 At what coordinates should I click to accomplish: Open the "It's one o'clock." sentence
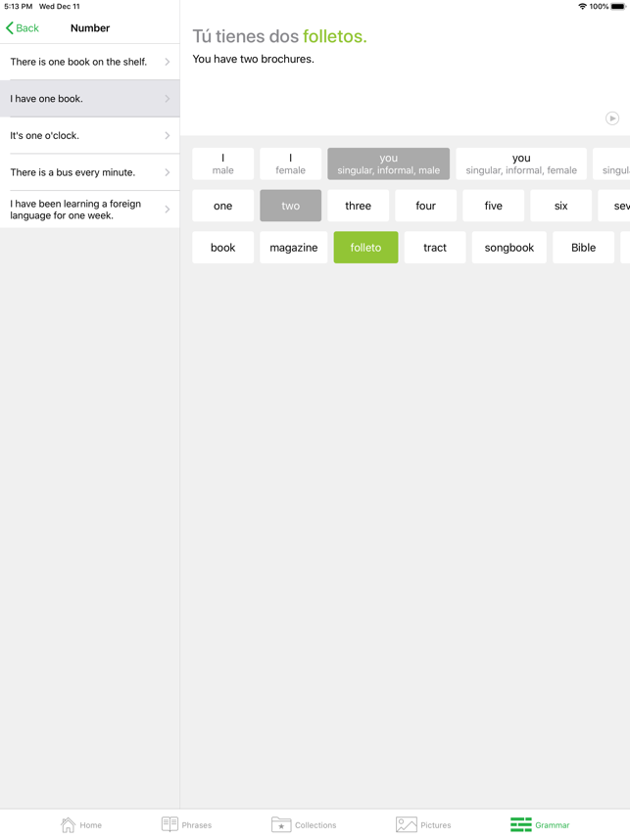89,136
